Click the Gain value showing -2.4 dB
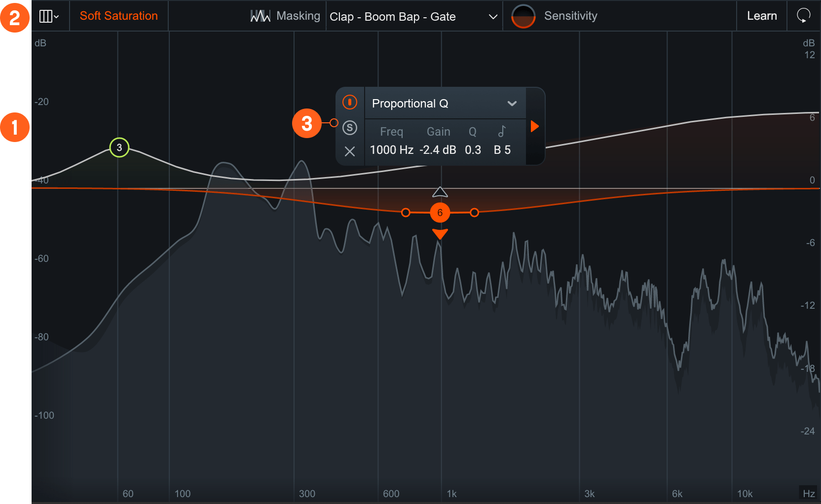This screenshot has height=504, width=821. tap(437, 149)
